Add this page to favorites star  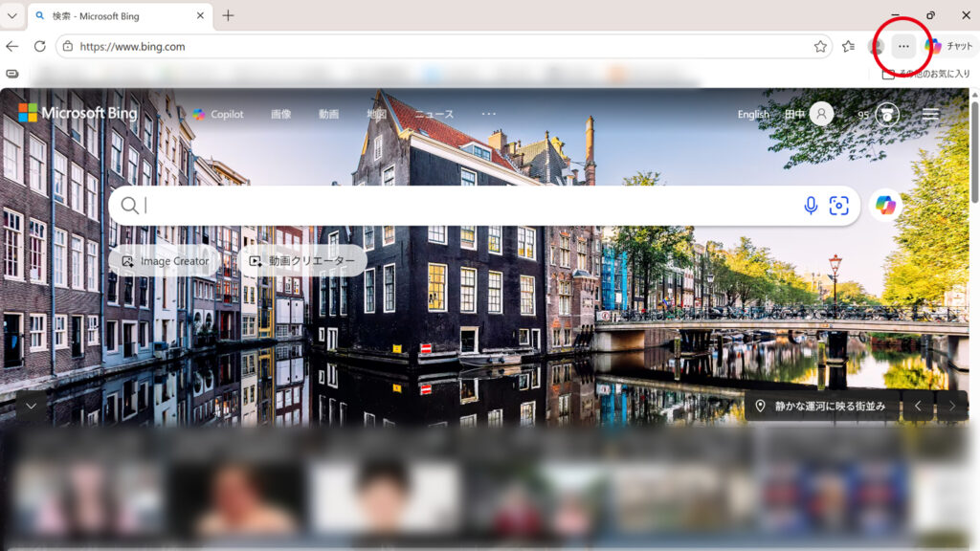coord(820,46)
